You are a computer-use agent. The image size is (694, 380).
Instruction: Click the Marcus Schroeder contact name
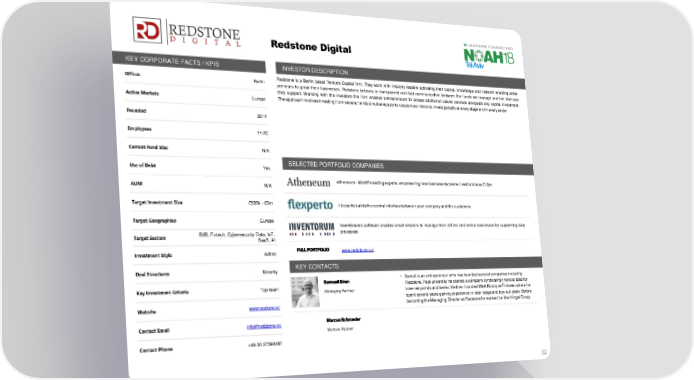(343, 319)
